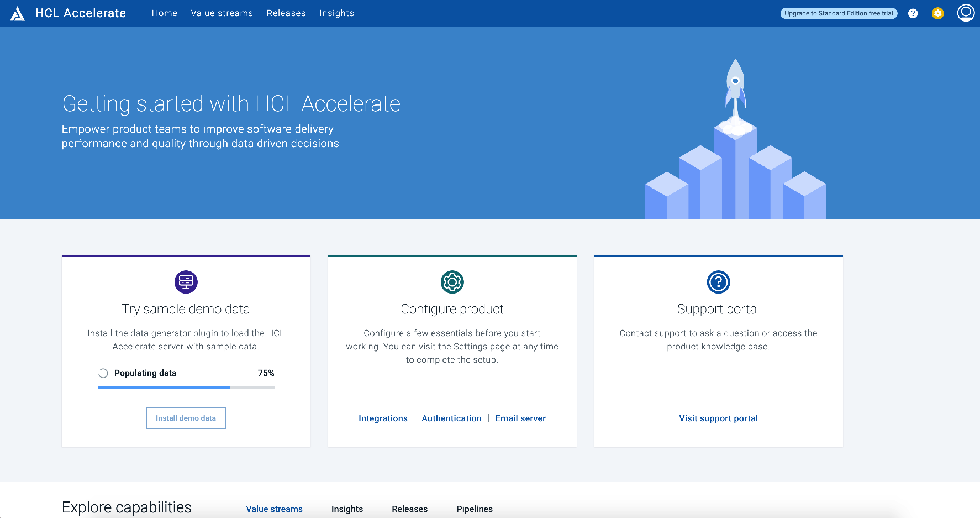Select Pipelines tab under Explore capabilities
The image size is (980, 518).
point(475,509)
